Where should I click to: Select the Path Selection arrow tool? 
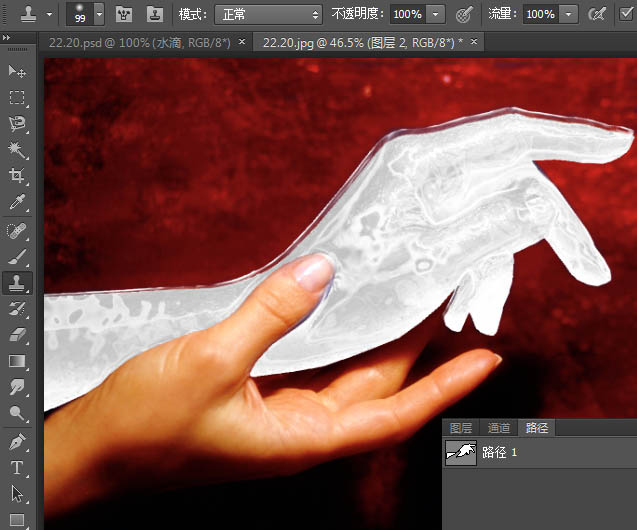(x=17, y=494)
